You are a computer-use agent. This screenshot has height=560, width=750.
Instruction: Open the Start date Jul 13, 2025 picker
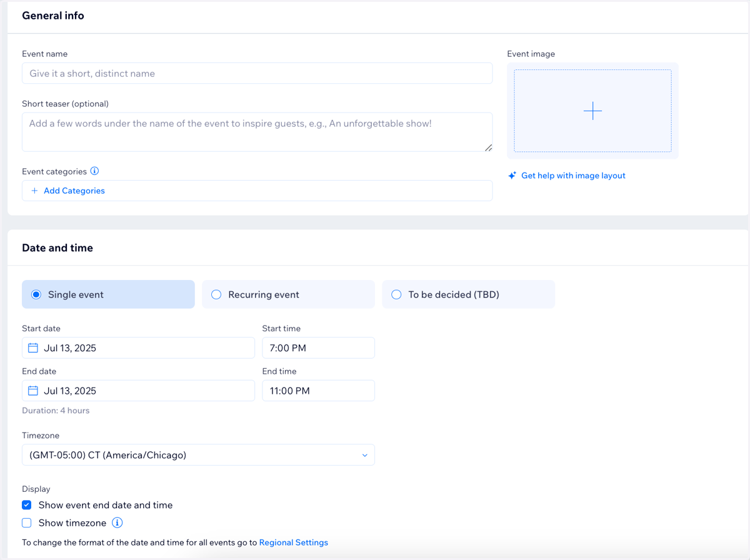pyautogui.click(x=138, y=348)
